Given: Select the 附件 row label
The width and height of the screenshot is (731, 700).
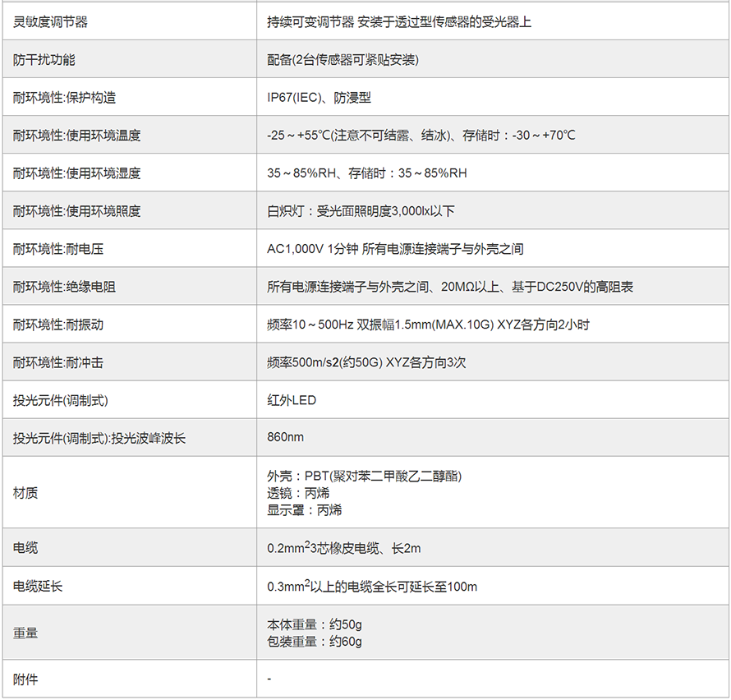Looking at the screenshot, I should coord(25,679).
